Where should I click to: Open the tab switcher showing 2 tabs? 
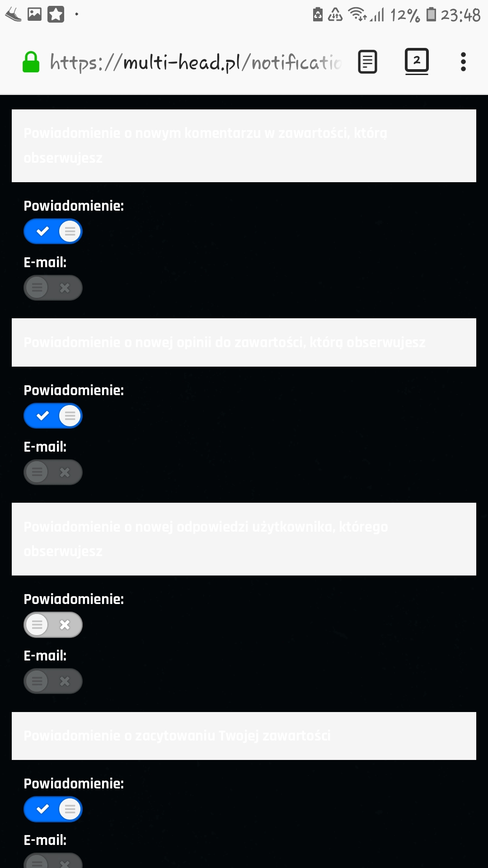[416, 61]
